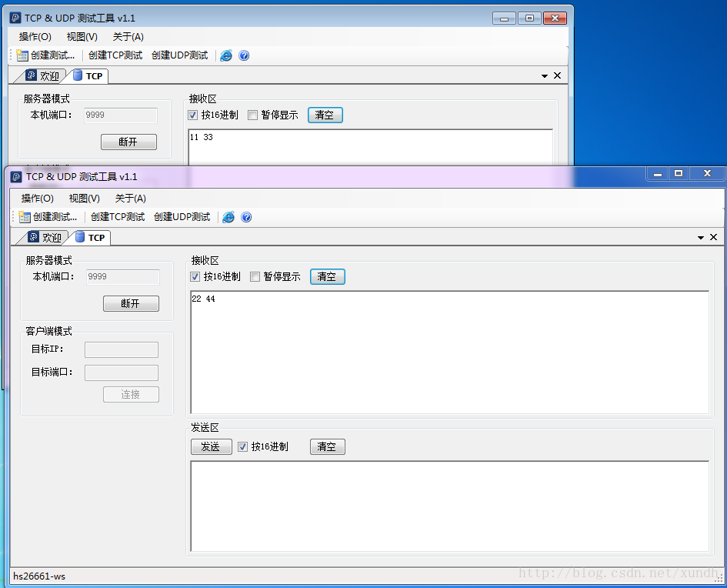Viewport: 727px width, 588px height.
Task: Open 关于(A) menu in front window
Action: pos(131,199)
